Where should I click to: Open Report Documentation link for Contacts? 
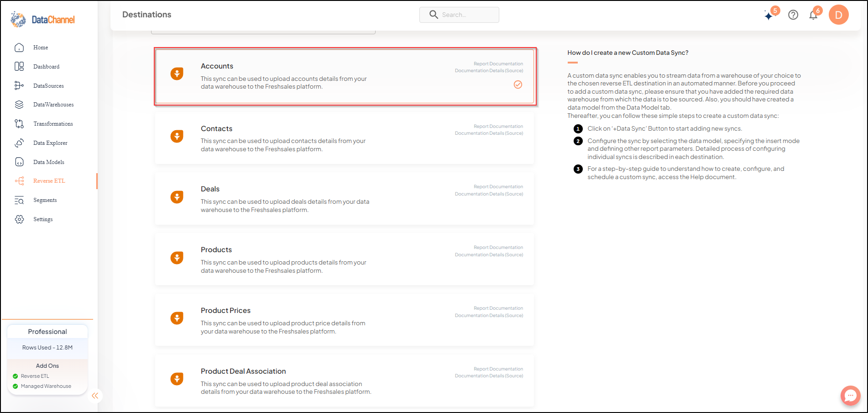click(498, 127)
